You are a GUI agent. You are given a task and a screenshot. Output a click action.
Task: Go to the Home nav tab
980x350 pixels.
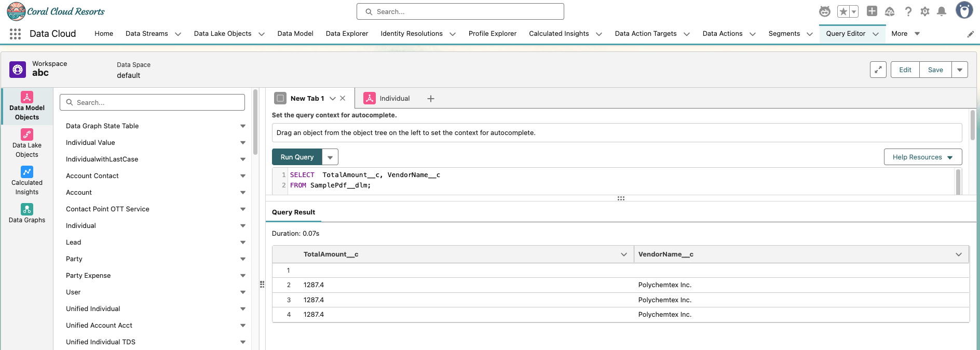click(104, 34)
